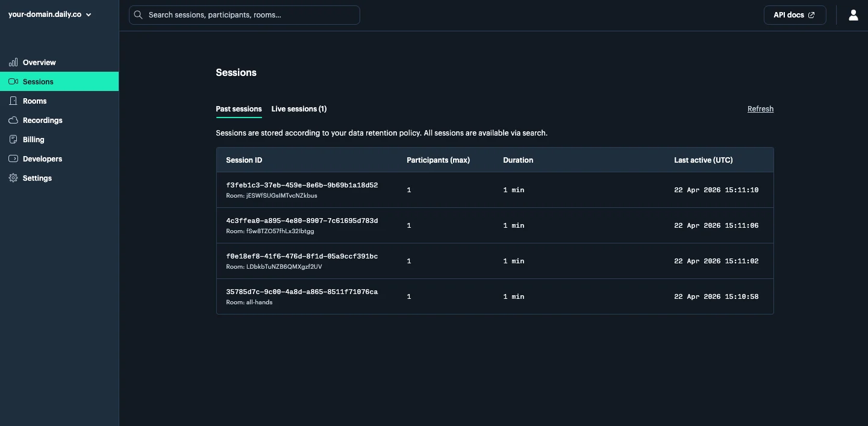Switch to the Live sessions (1) tab

[x=299, y=109]
